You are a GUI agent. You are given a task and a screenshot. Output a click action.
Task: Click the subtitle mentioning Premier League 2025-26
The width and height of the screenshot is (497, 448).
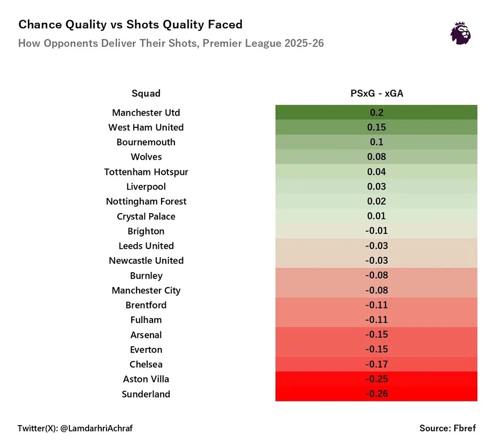click(x=171, y=43)
